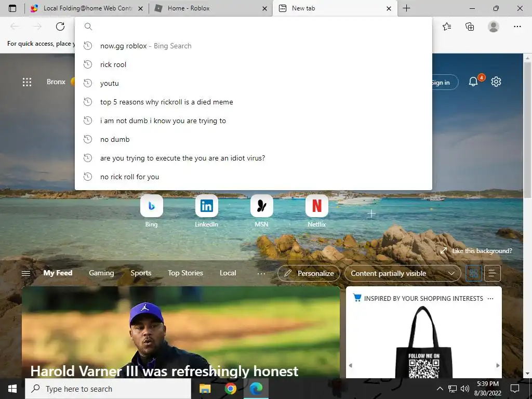Refresh the current page
The image size is (532, 399).
click(x=60, y=26)
